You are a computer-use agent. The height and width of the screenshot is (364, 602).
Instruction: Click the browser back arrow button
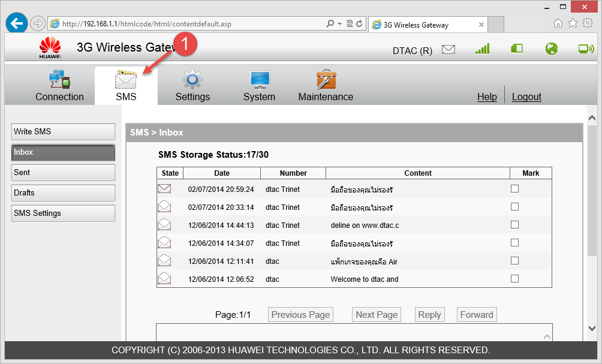coord(17,23)
